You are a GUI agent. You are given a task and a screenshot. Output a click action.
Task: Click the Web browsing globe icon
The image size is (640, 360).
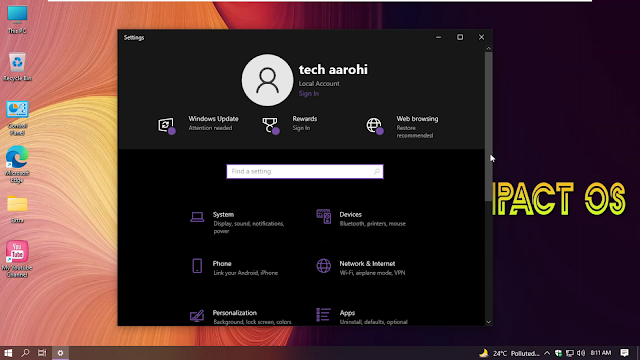coord(374,125)
